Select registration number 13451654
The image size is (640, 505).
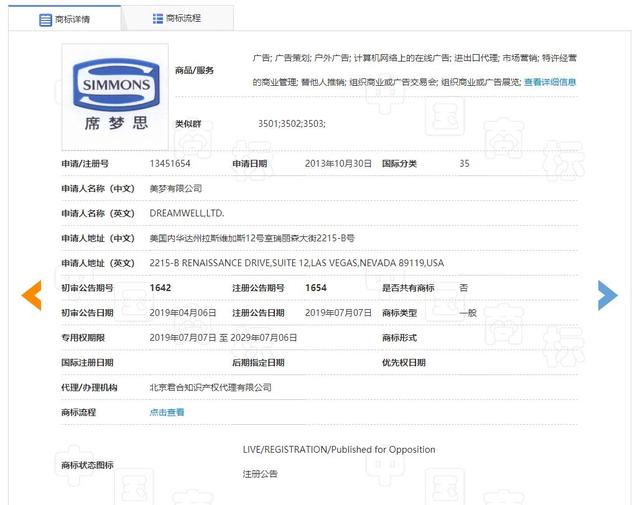(x=170, y=164)
